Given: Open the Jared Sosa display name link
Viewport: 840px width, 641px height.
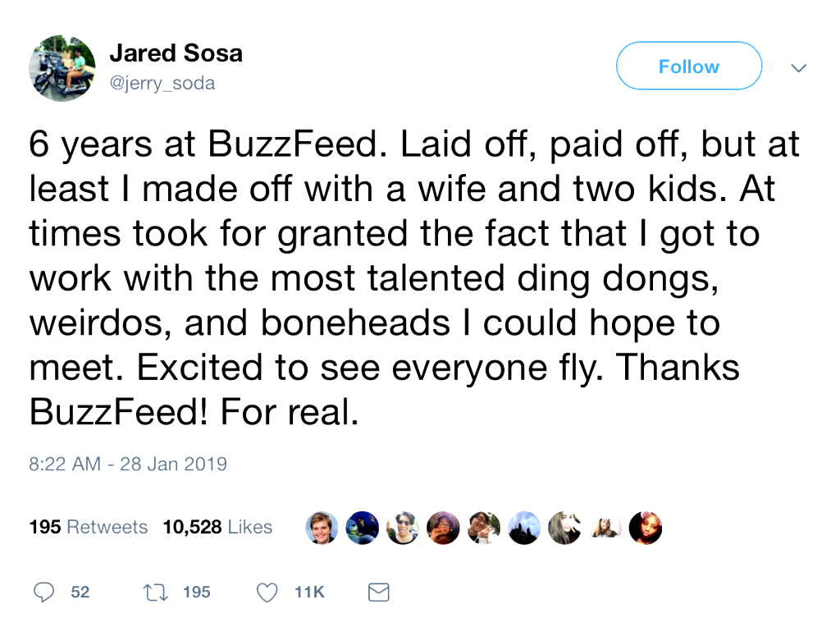Looking at the screenshot, I should [x=176, y=54].
